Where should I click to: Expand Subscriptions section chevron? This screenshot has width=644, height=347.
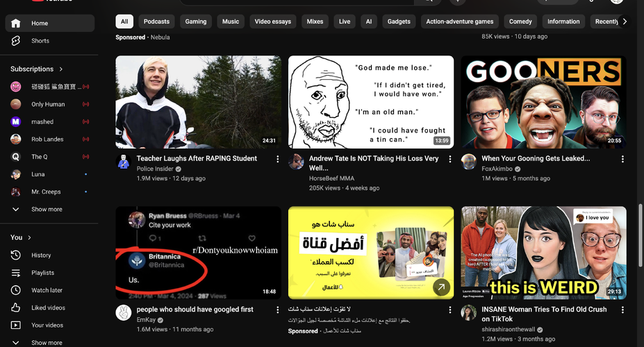60,69
